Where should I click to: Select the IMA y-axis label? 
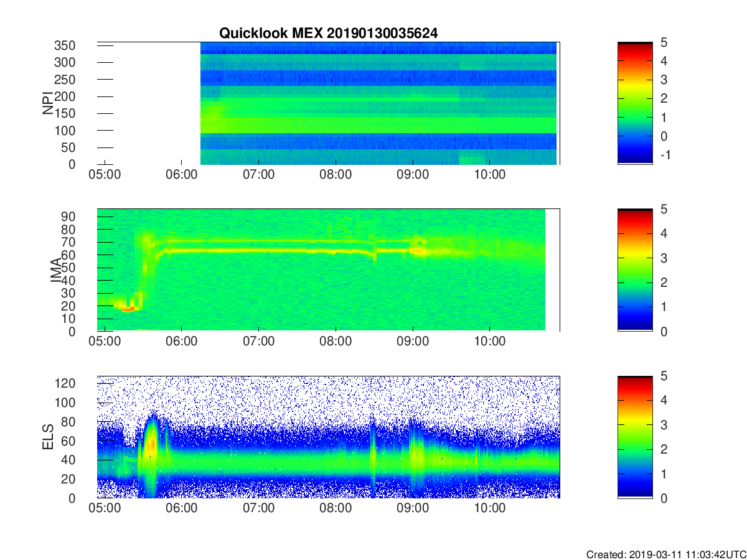coord(56,270)
